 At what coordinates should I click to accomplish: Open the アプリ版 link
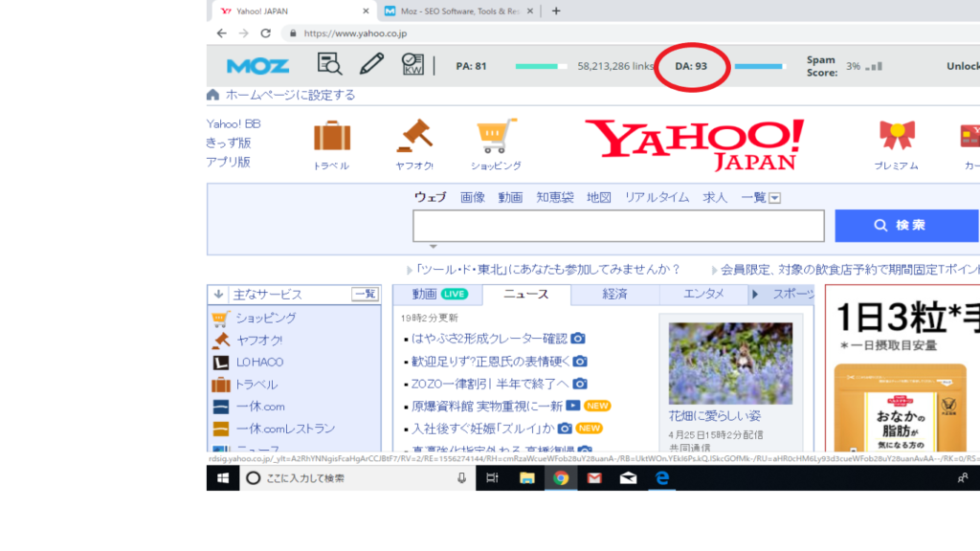[x=229, y=163]
